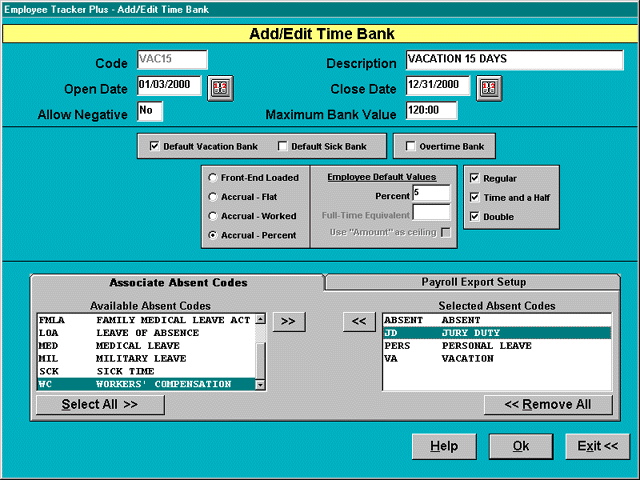The image size is (640, 480).
Task: Select Accrual - Worked radio option
Action: (x=212, y=216)
